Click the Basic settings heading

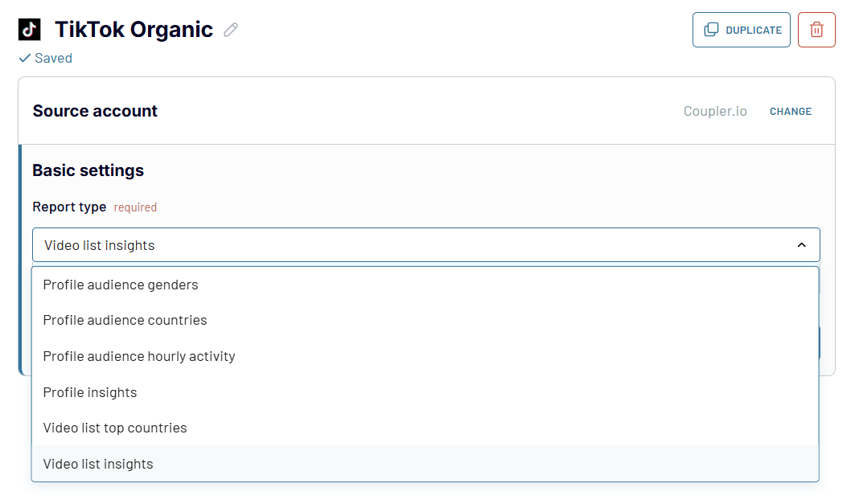[x=88, y=170]
